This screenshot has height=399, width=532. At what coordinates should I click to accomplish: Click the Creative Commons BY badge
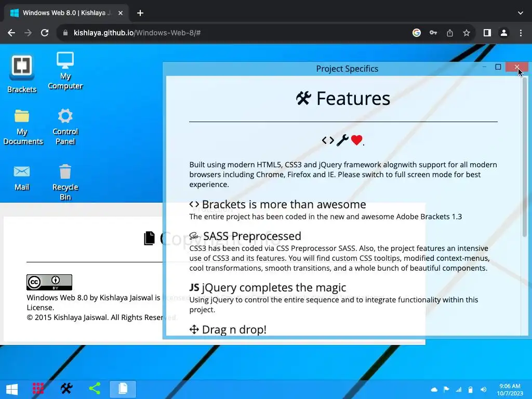point(49,282)
